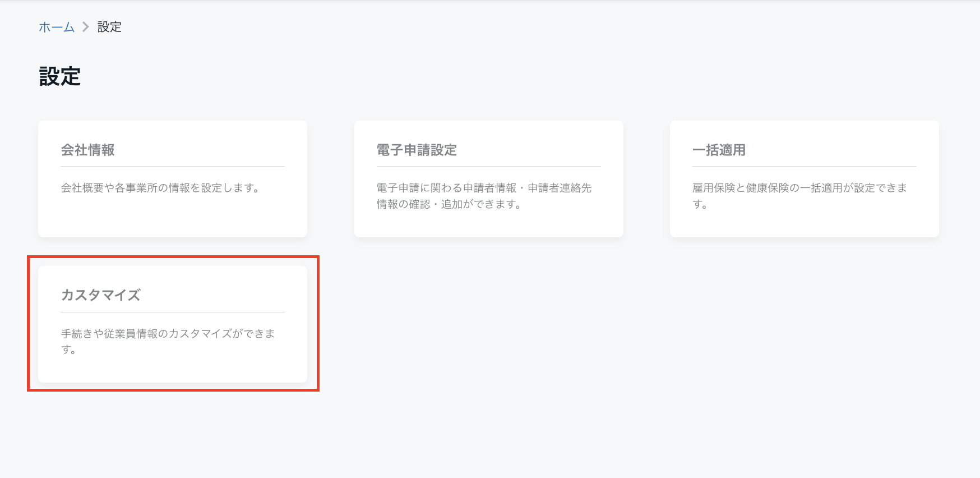This screenshot has height=478, width=980.
Task: Click the breadcrumb chevron separator after ホーム
Action: [86, 27]
